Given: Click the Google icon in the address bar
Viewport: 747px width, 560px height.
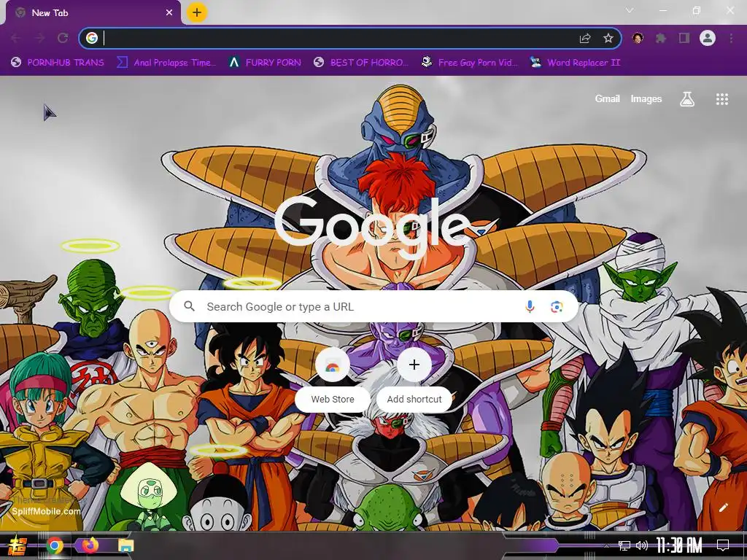Looking at the screenshot, I should pos(92,38).
